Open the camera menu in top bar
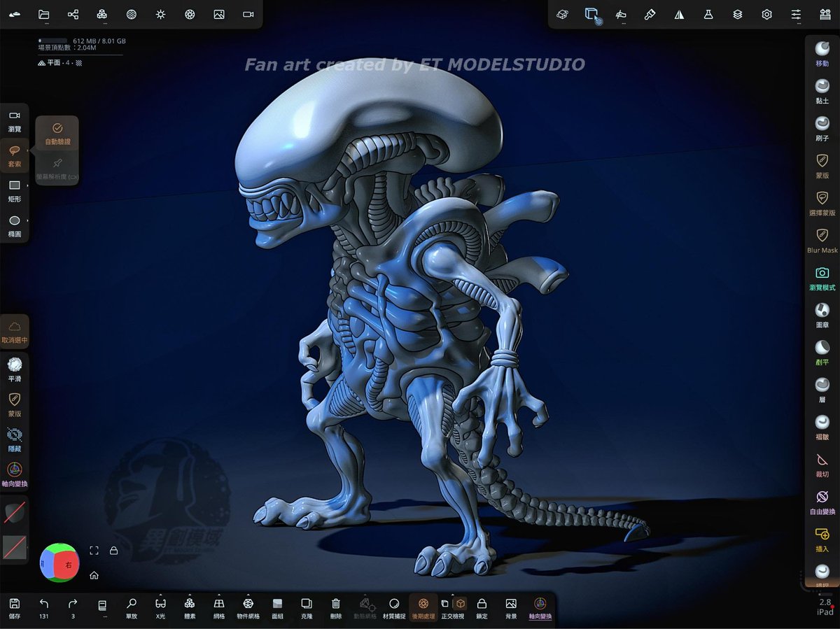Viewport: 840px width, 629px height. coord(248,14)
